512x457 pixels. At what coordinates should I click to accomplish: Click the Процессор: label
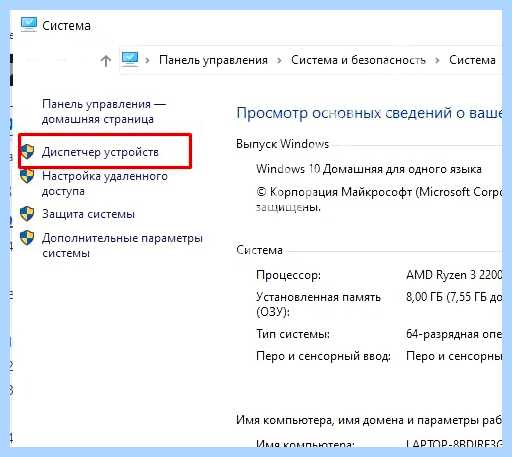click(288, 275)
